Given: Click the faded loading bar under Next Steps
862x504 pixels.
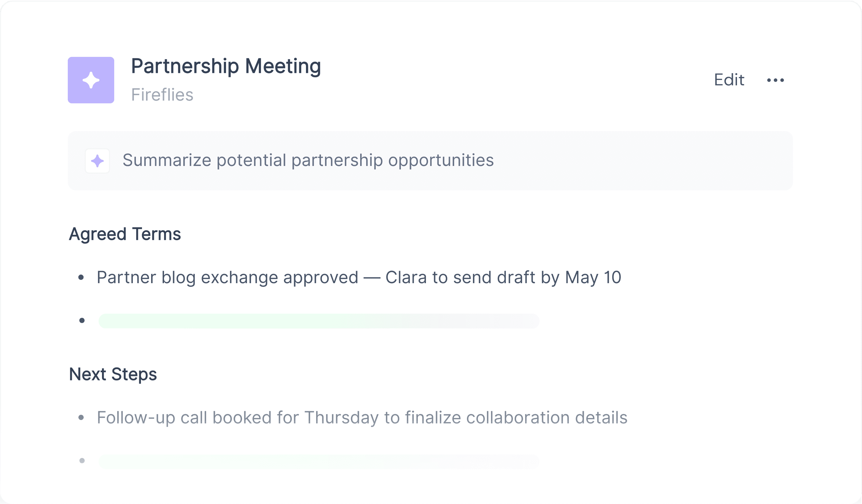Looking at the screenshot, I should point(319,461).
